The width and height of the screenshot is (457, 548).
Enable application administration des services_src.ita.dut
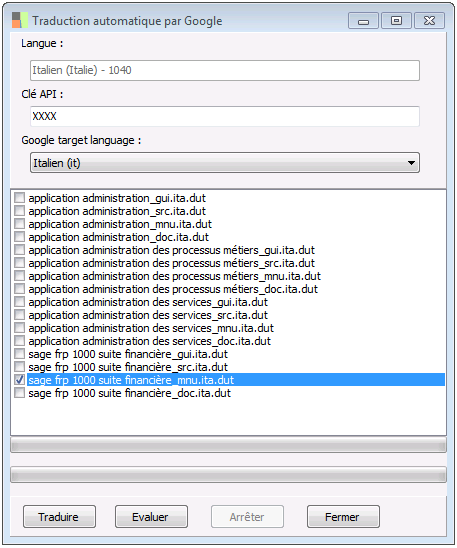pyautogui.click(x=20, y=315)
